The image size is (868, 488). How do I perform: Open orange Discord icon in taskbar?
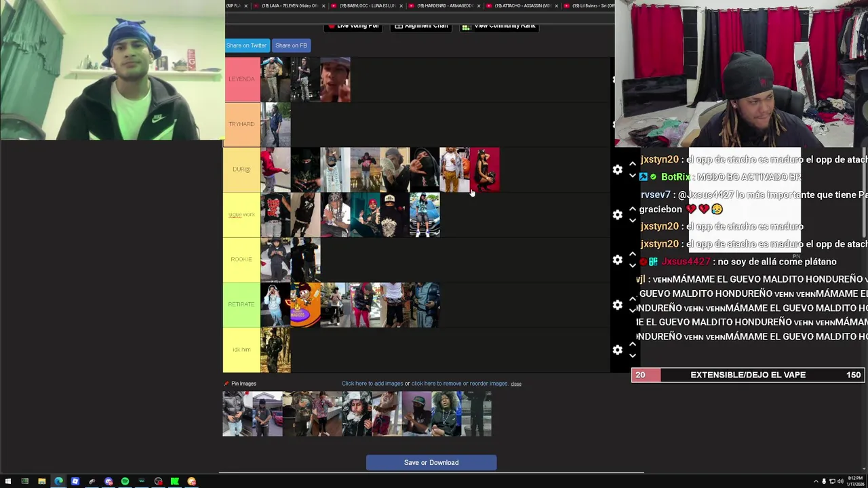192,481
